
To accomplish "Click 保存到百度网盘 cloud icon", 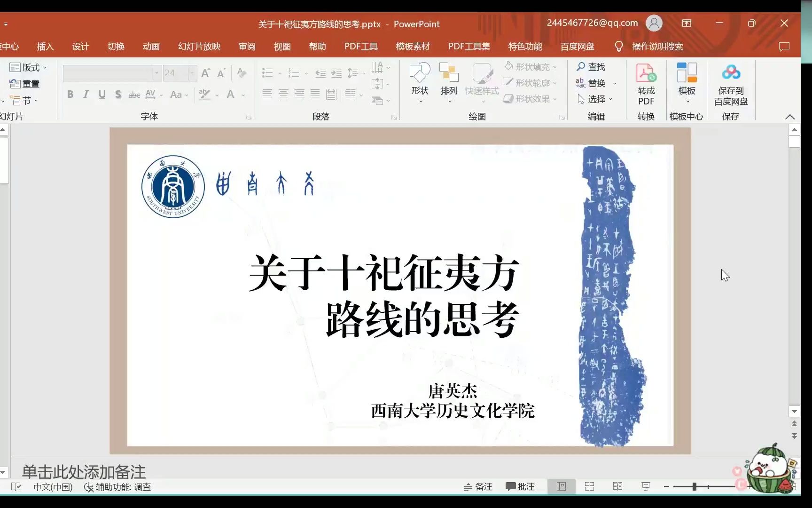I will (x=731, y=85).
